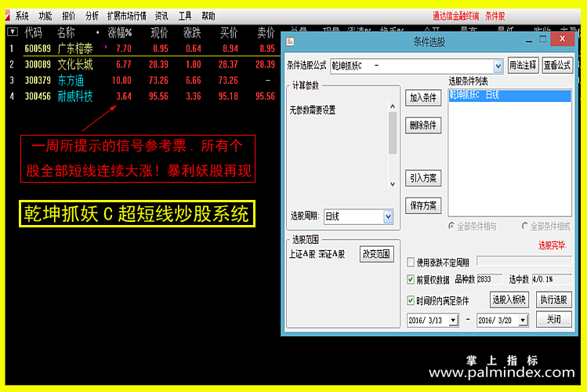Click the 选股入板块 button
Image resolution: width=587 pixels, height=392 pixels.
pos(509,299)
